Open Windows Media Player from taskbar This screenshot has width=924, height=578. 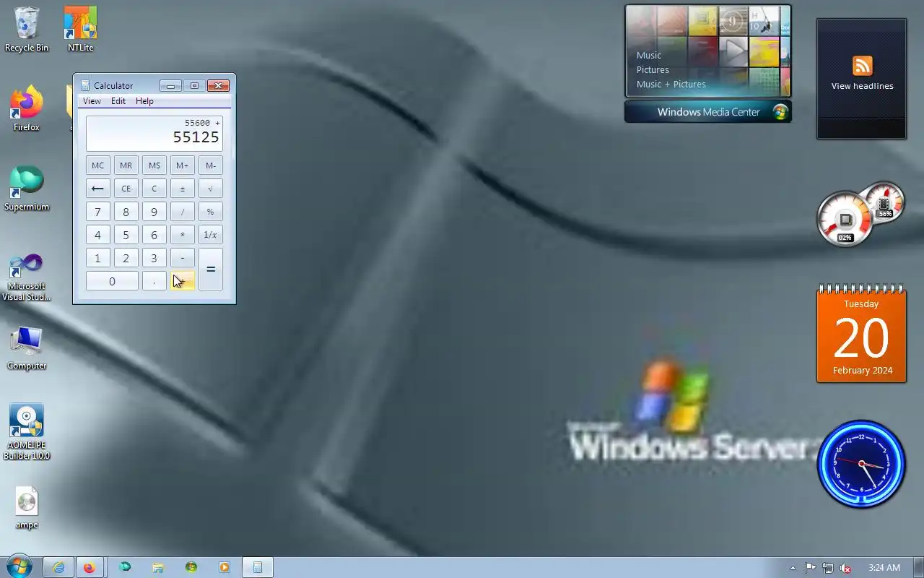224,567
